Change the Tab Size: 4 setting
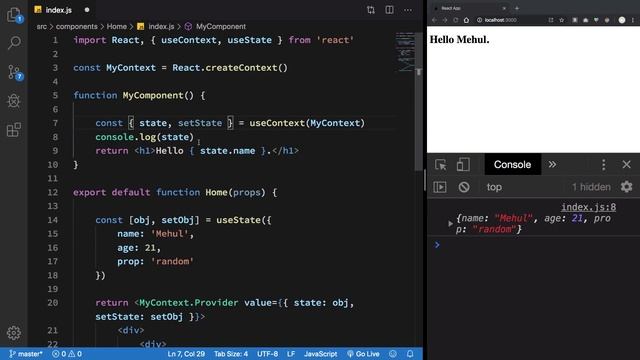 [x=231, y=354]
